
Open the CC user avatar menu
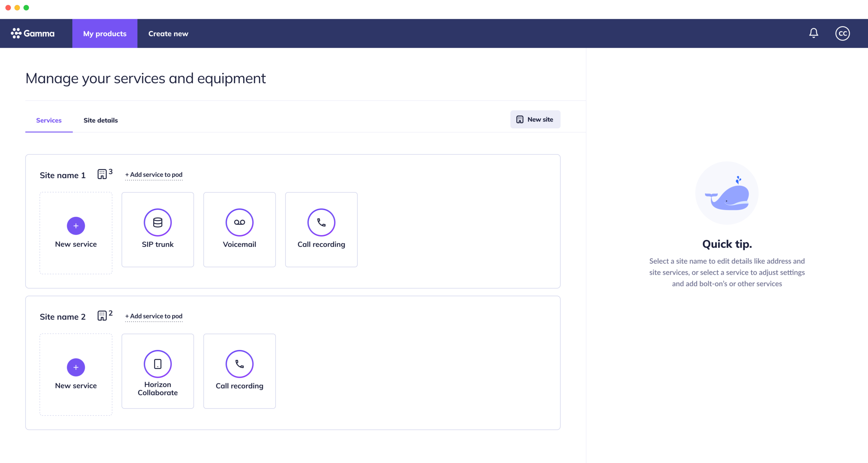842,33
